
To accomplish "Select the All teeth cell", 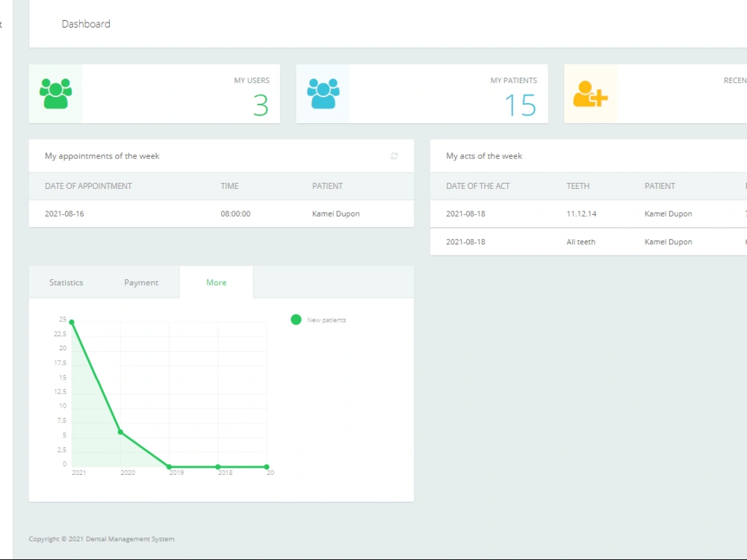I will coord(580,242).
